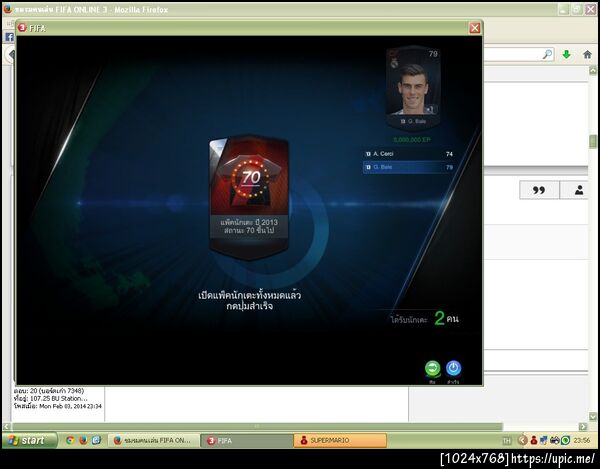Viewport: 600px width, 469px height.
Task: Switch to SUPERMARIO taskbar item
Action: pos(340,441)
